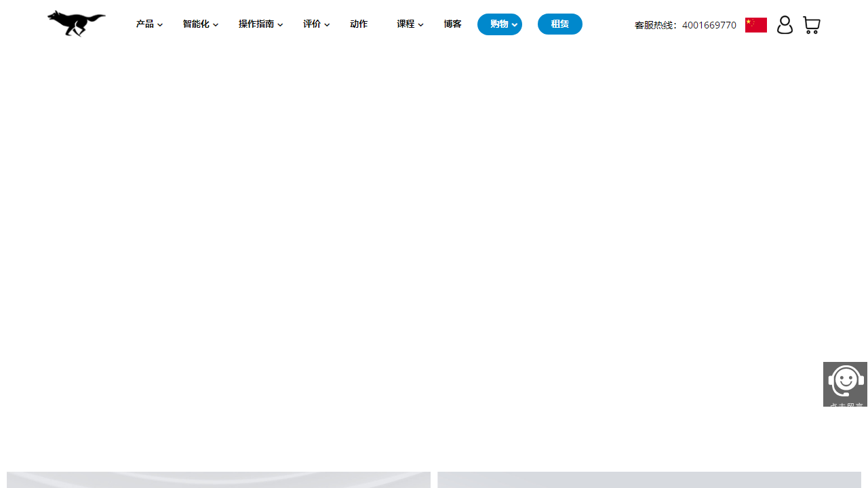868x488 pixels.
Task: Expand the 产品 menu chevron
Action: pos(160,25)
